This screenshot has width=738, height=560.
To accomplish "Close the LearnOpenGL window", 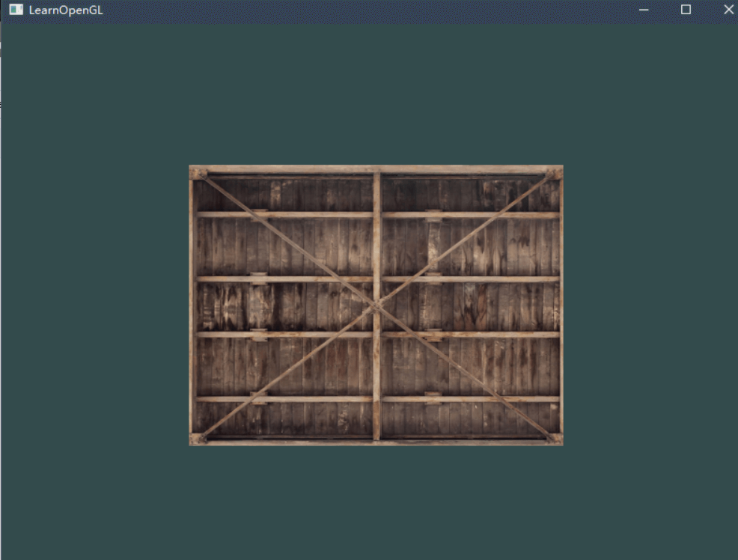I will coord(728,10).
